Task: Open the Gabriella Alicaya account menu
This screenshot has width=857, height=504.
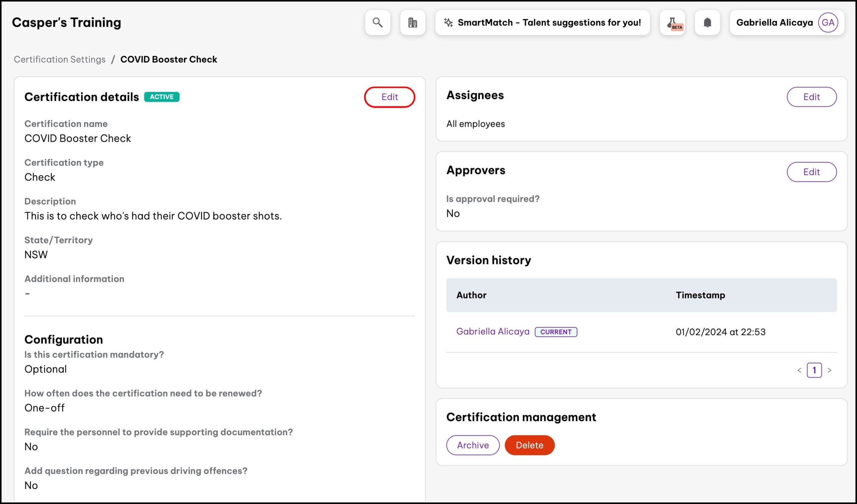Action: click(787, 22)
